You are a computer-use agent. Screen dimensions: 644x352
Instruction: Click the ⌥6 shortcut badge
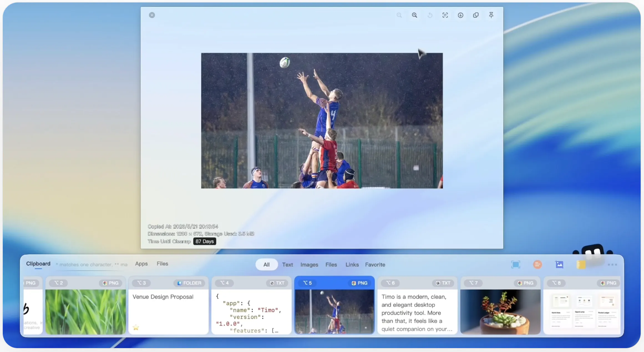pyautogui.click(x=390, y=283)
